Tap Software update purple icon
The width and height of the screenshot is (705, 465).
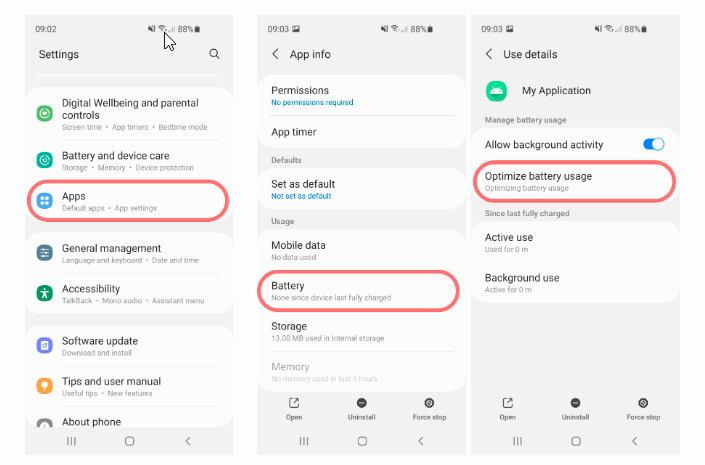click(45, 345)
